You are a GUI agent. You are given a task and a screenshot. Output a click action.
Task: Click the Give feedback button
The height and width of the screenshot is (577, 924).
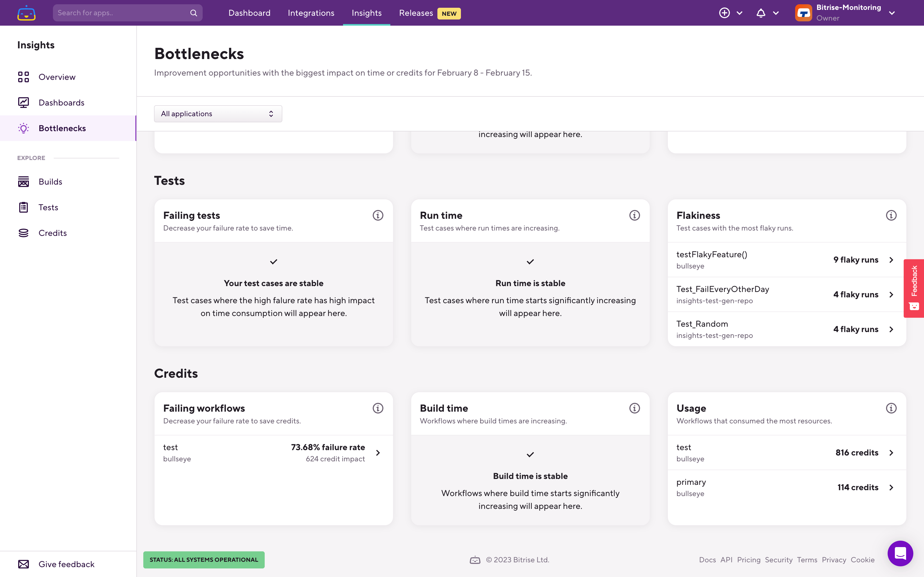(66, 564)
